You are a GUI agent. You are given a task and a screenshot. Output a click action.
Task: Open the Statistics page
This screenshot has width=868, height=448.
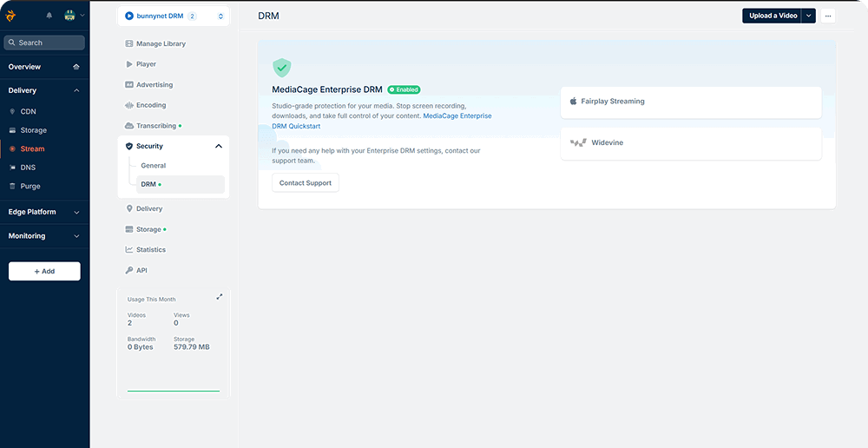pyautogui.click(x=150, y=250)
